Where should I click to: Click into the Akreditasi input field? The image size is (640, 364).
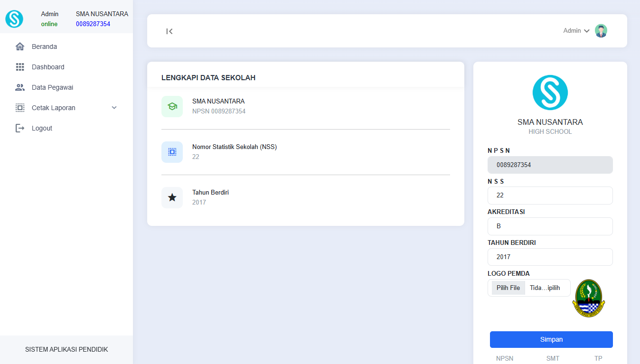pos(550,226)
